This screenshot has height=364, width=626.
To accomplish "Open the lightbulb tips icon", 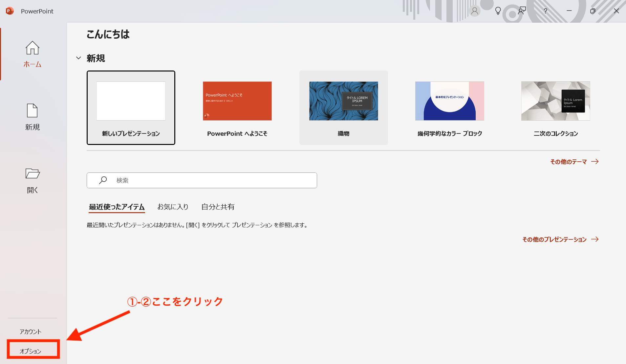I will (x=498, y=11).
